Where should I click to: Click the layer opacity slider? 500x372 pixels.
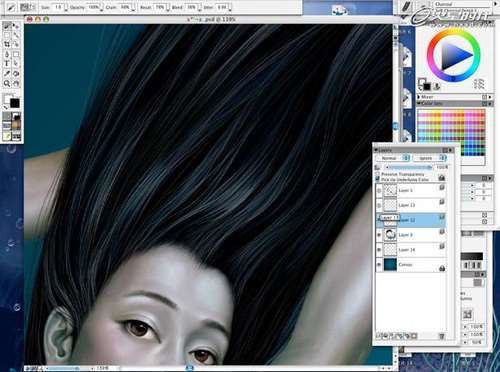point(409,167)
